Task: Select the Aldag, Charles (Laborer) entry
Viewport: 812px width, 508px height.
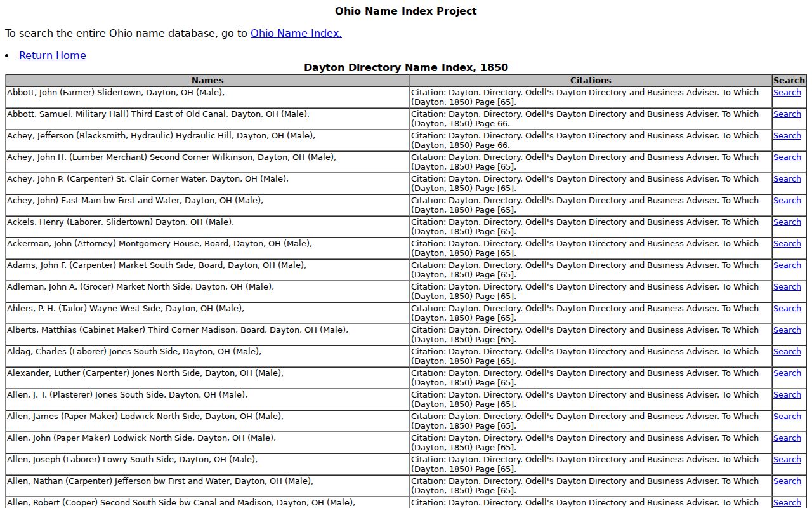Action: point(207,356)
